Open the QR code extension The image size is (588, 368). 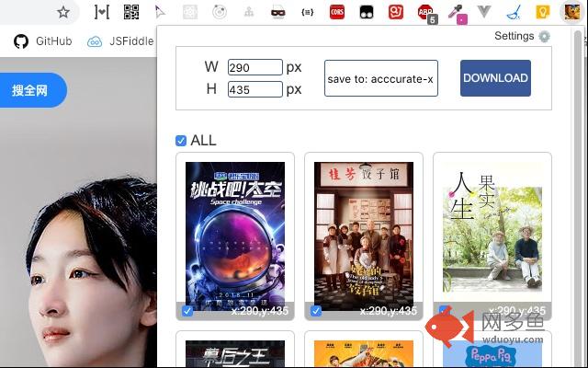tap(131, 12)
